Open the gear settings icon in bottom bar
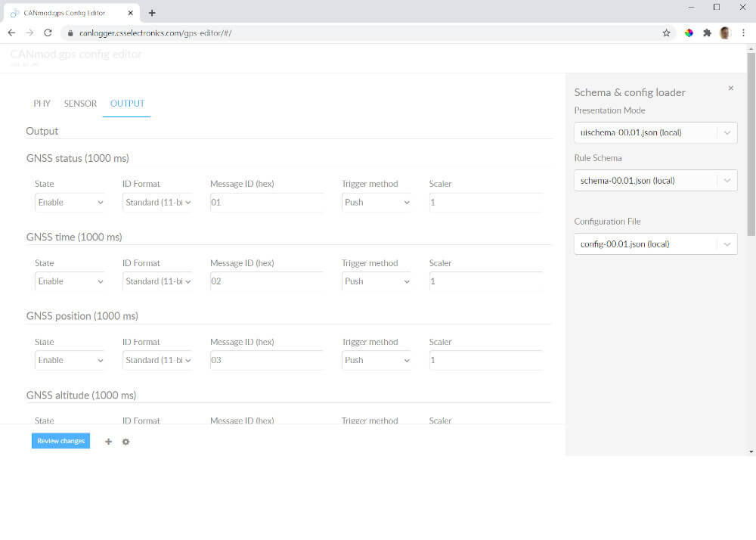 pyautogui.click(x=125, y=442)
